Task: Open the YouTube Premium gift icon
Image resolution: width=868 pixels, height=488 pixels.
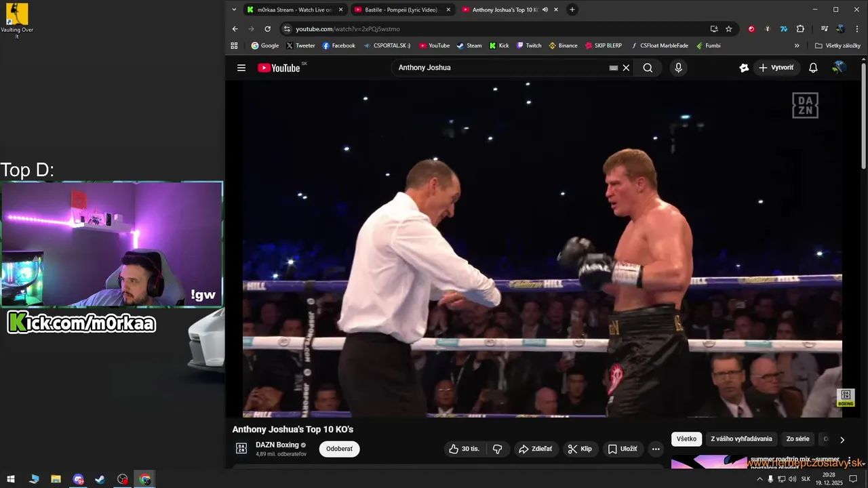Action: tap(744, 68)
